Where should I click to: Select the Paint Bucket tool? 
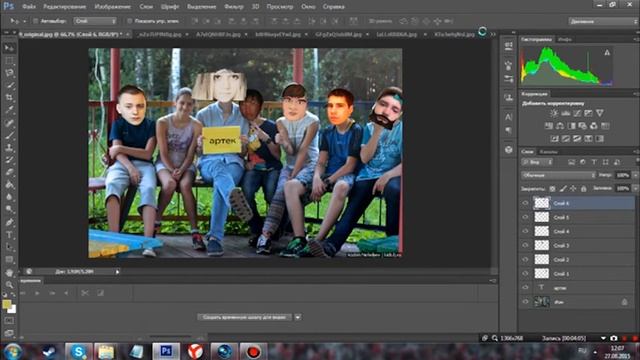(x=9, y=184)
